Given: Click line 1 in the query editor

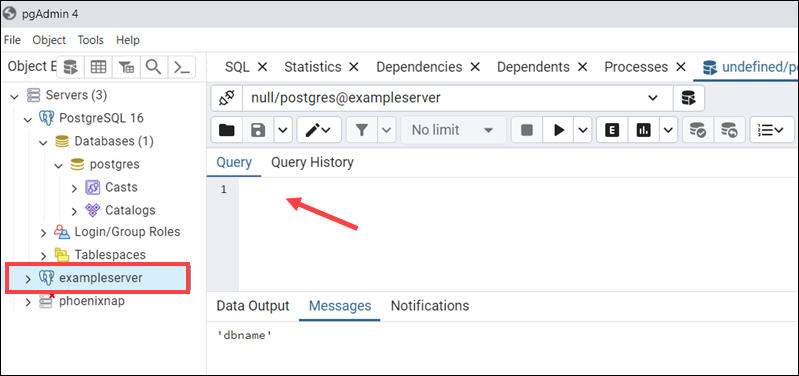Looking at the screenshot, I should point(518,190).
